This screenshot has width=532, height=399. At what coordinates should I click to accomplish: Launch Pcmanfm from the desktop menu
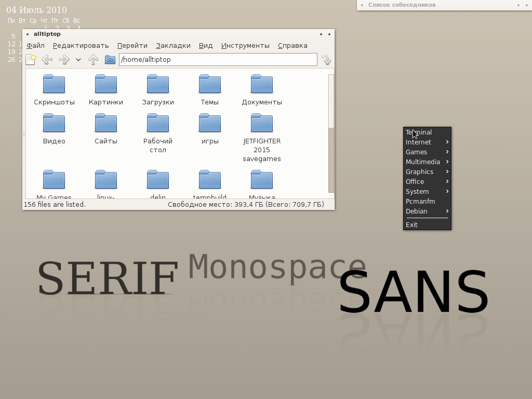point(427,201)
